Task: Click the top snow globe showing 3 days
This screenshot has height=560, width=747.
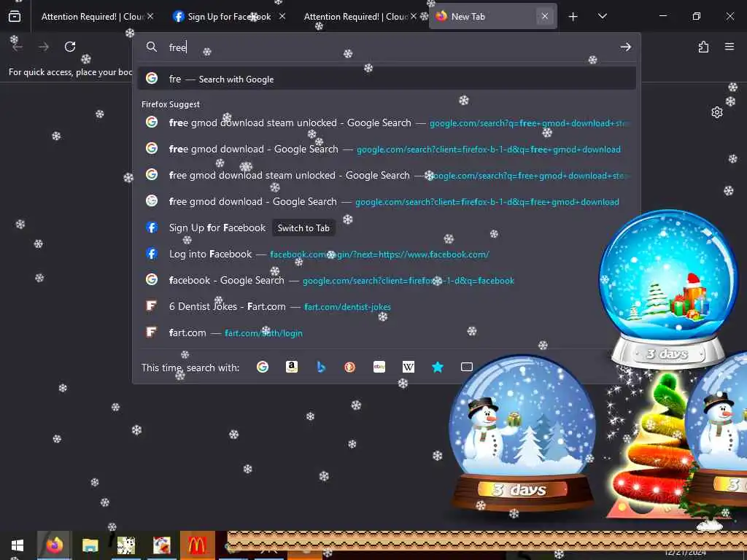Action: click(x=667, y=289)
